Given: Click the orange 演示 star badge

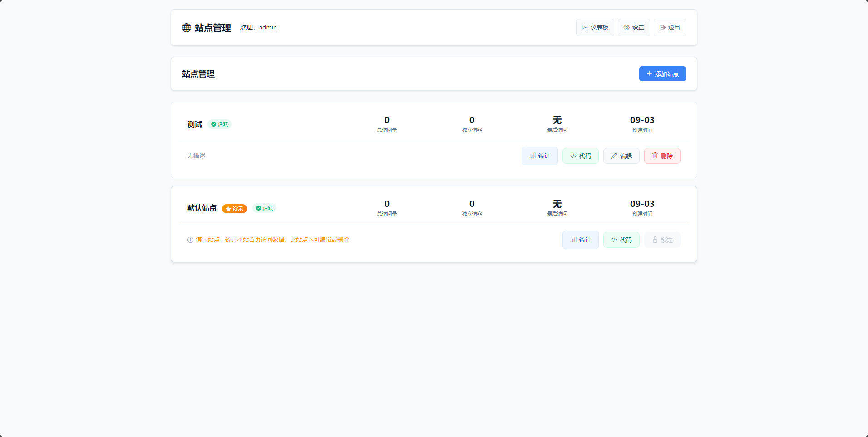Looking at the screenshot, I should (x=234, y=209).
